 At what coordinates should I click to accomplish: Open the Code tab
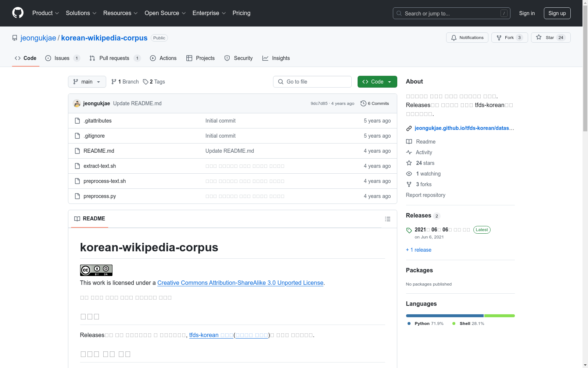pos(25,58)
